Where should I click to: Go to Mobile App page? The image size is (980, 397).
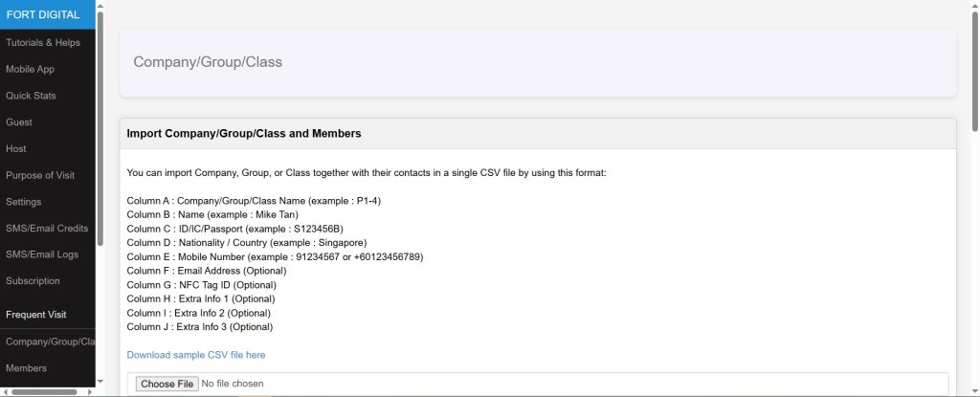click(x=30, y=70)
